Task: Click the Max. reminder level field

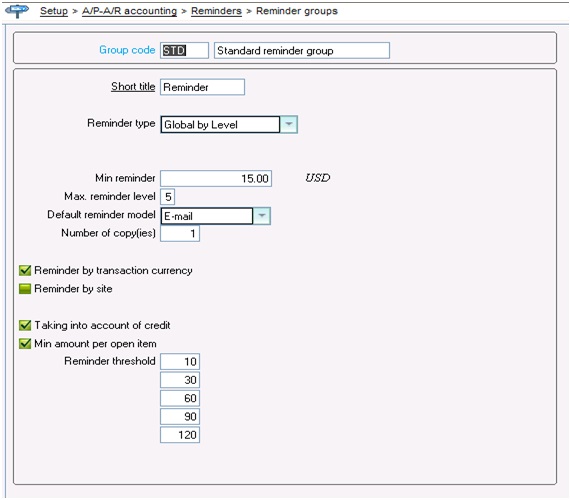Action: click(x=168, y=197)
